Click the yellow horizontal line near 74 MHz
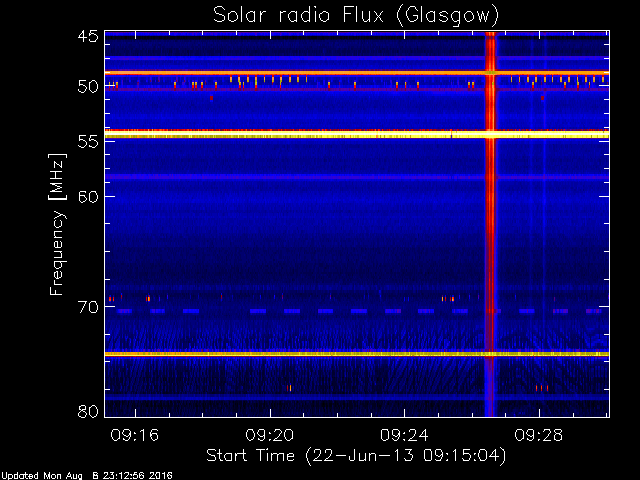640x480 pixels. coord(357,354)
